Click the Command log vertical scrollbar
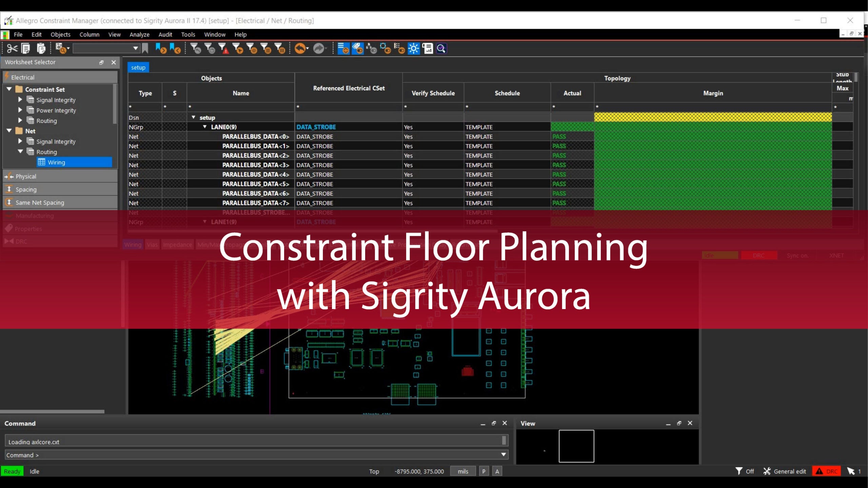This screenshot has height=488, width=868. (504, 440)
